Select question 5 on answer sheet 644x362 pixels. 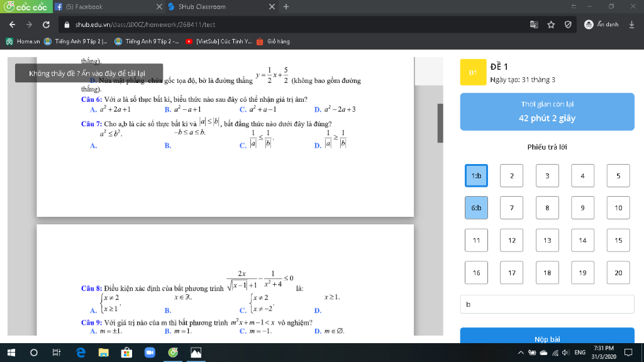(x=618, y=176)
